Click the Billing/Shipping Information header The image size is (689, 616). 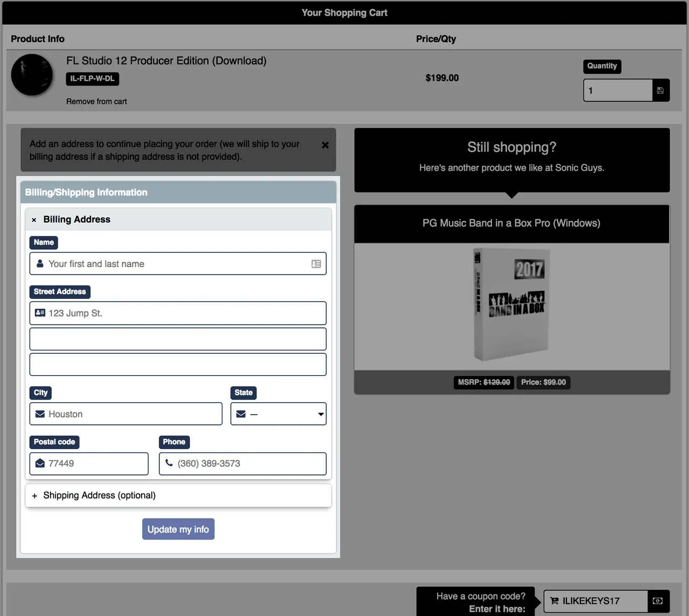(x=178, y=192)
